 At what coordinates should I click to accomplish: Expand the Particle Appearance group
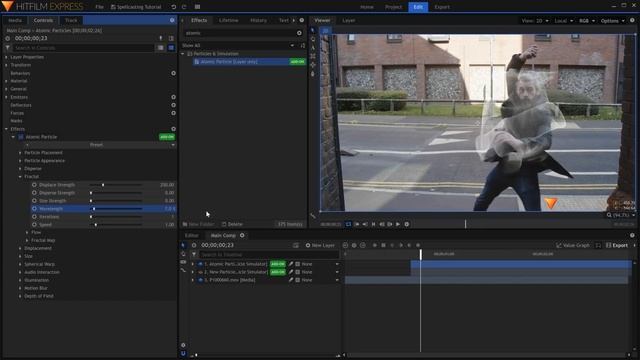pos(20,161)
